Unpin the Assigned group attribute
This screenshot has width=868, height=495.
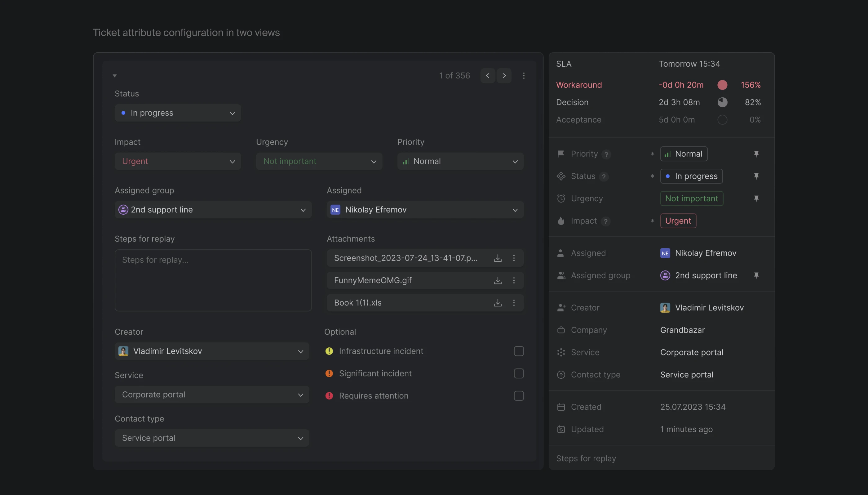point(756,275)
